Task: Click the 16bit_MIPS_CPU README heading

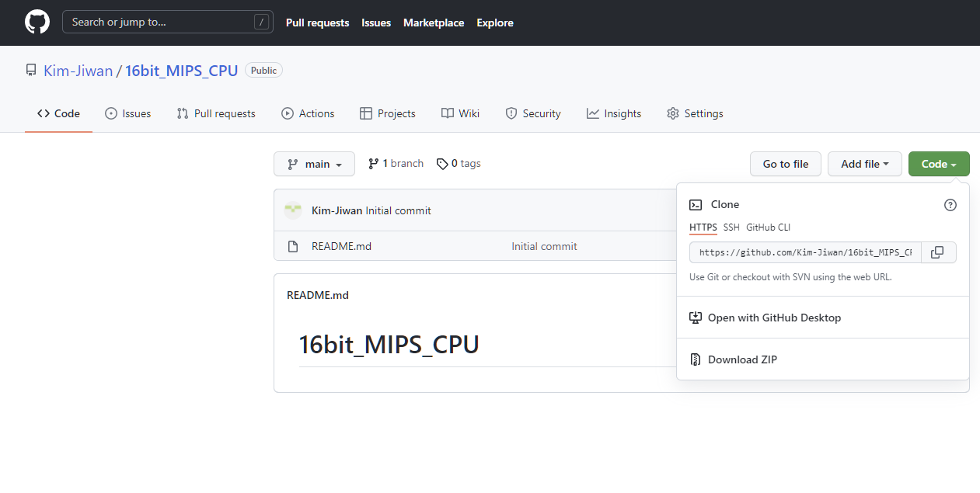Action: 389,344
